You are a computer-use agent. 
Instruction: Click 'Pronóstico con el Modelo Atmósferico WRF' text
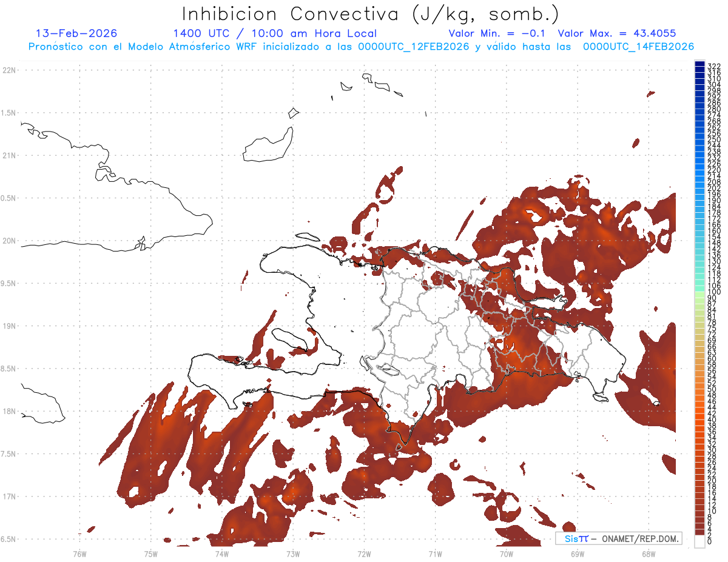tap(144, 47)
